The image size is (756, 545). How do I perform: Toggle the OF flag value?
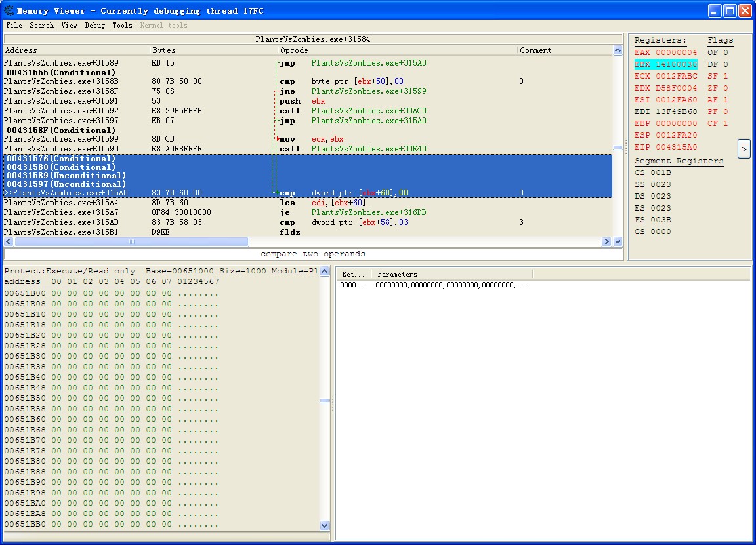pos(717,52)
